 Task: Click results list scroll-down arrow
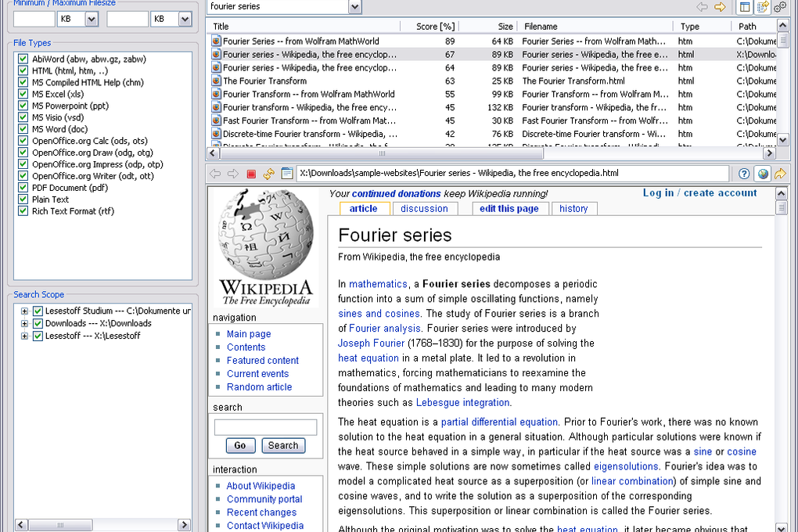[783, 139]
